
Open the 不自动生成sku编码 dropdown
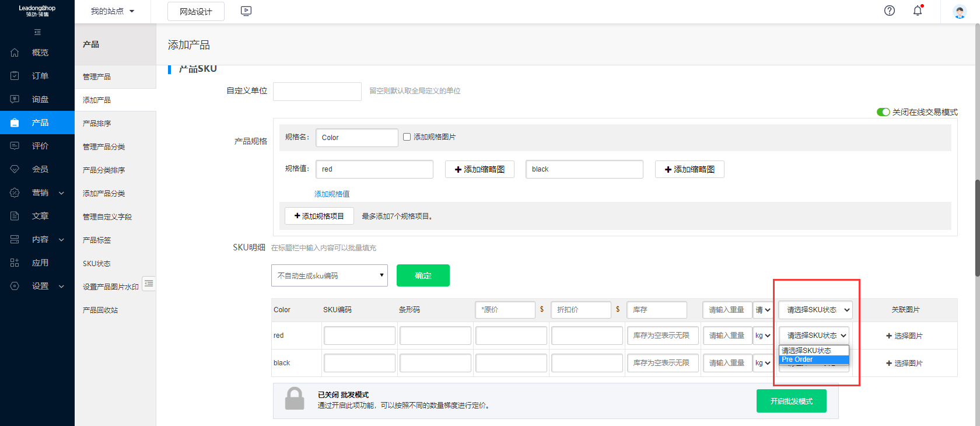coord(330,275)
